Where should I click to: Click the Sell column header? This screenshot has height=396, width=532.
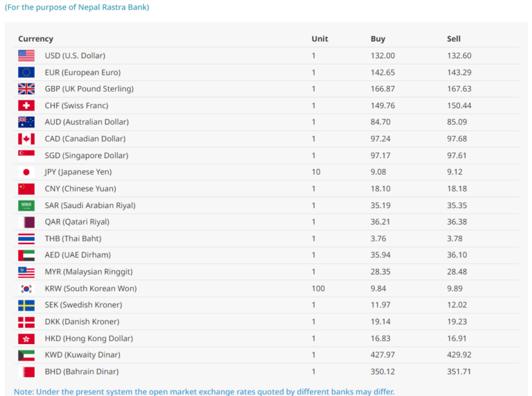454,39
